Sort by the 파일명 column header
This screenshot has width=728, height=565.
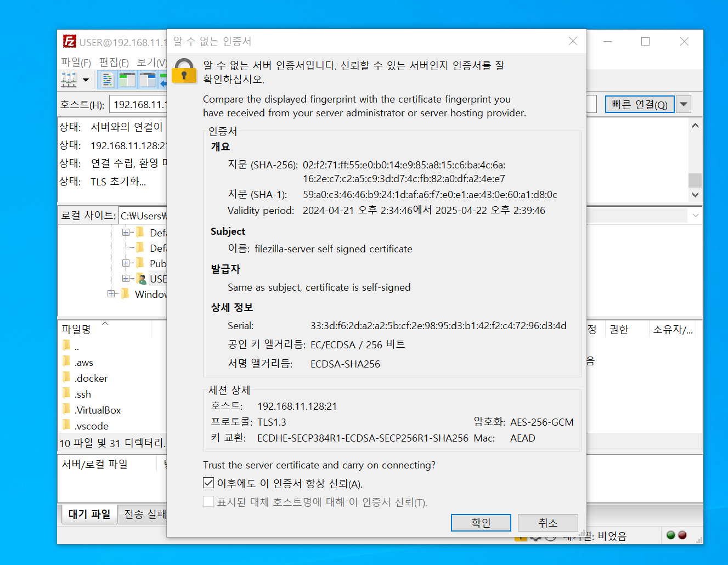click(x=104, y=329)
